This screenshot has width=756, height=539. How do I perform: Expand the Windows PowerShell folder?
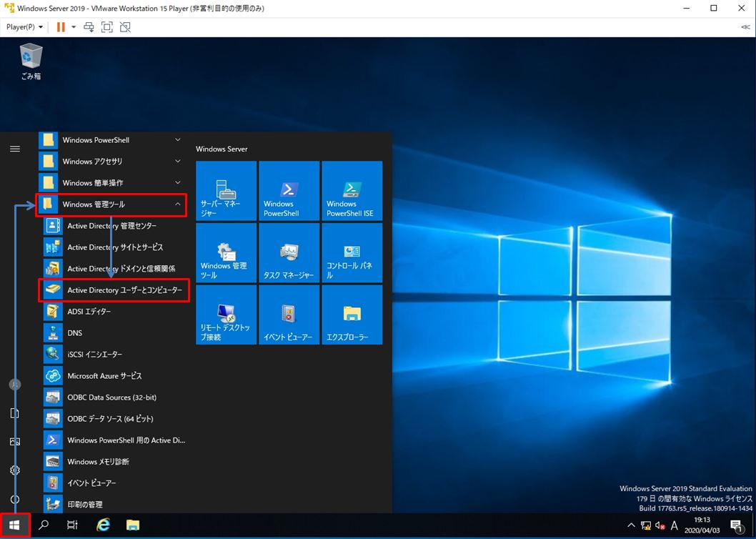click(112, 140)
